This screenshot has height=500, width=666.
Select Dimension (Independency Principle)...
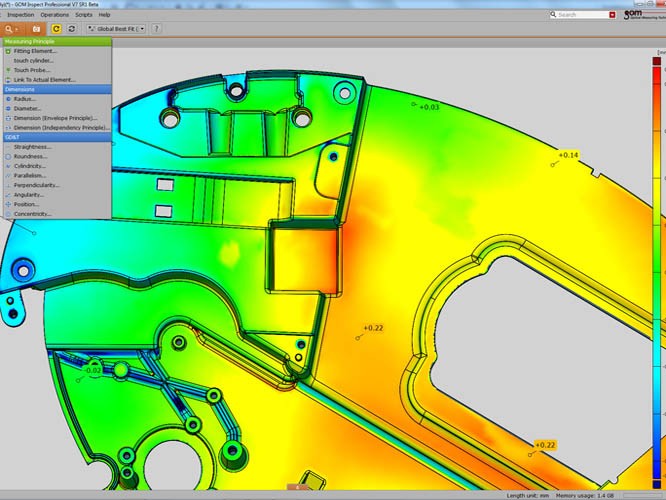pos(57,128)
